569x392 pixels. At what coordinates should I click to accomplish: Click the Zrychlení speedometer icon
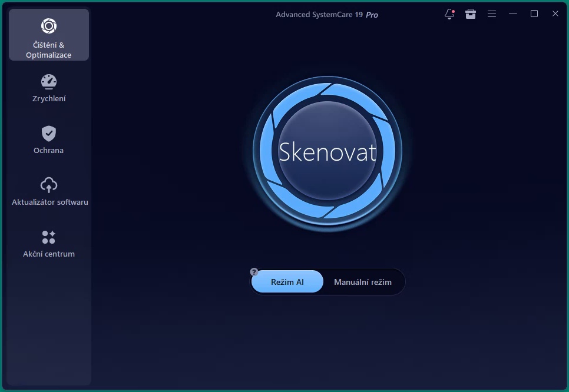[49, 81]
